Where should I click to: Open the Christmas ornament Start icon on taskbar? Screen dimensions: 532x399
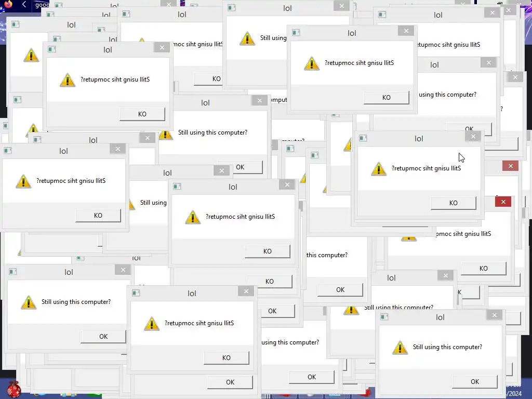point(14,390)
